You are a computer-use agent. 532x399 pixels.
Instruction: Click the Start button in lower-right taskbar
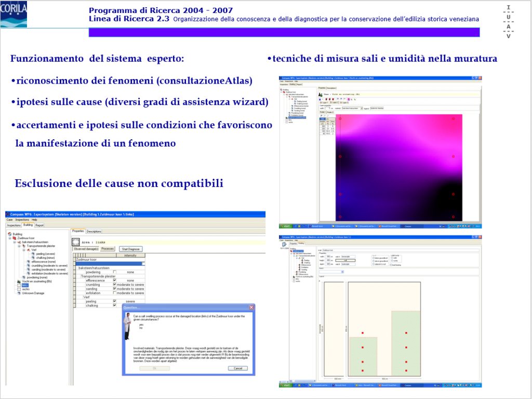(286, 385)
